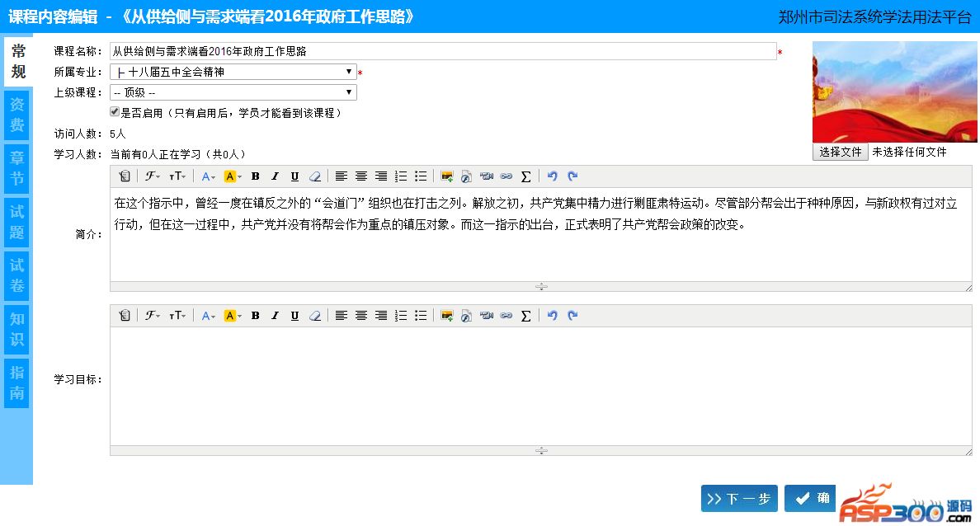Viewport: 980px width, 526px height.
Task: Open font size dropdown in 简介 editor
Action: (x=177, y=176)
